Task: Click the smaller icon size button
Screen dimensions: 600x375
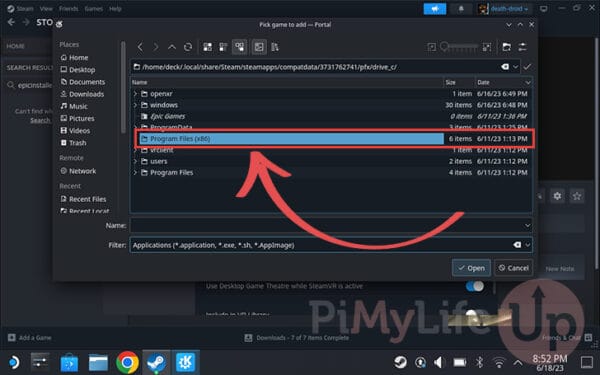Action: click(x=432, y=47)
